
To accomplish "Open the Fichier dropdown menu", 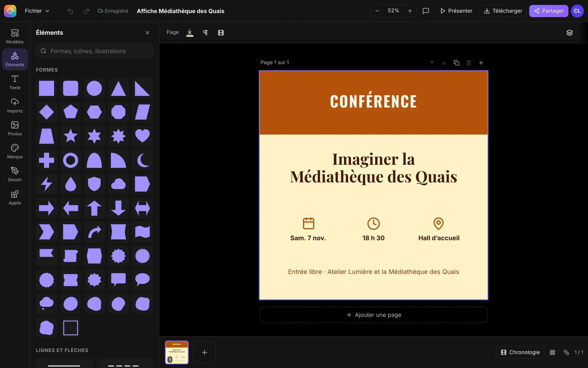I will (x=37, y=11).
